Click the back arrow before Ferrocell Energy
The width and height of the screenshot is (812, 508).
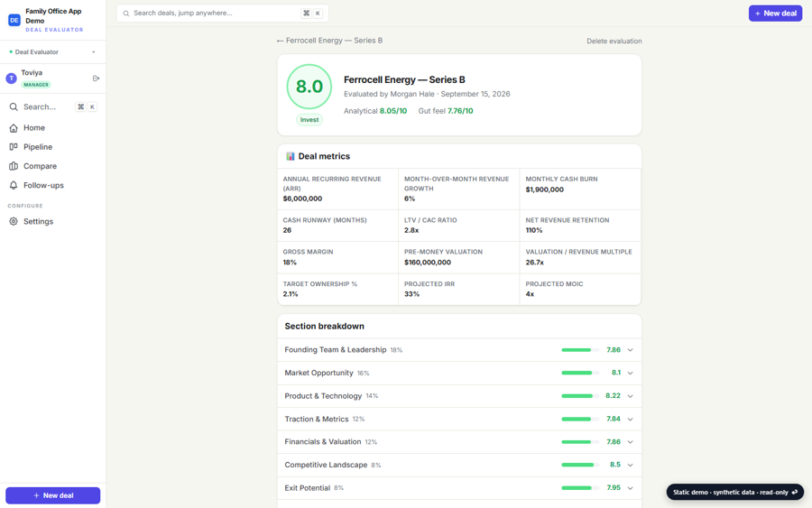281,41
